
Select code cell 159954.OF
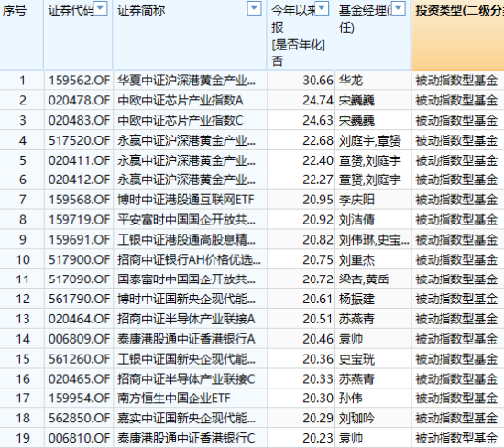(x=79, y=399)
